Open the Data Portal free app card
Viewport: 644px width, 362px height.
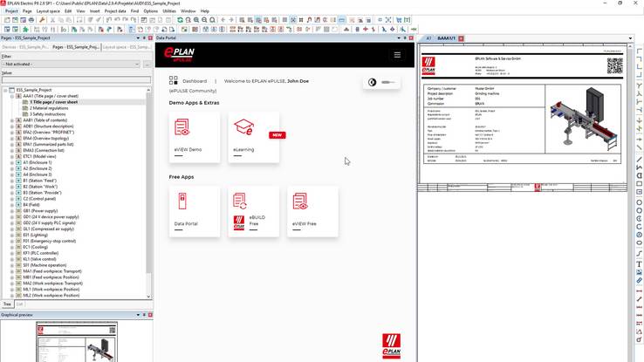tap(195, 211)
